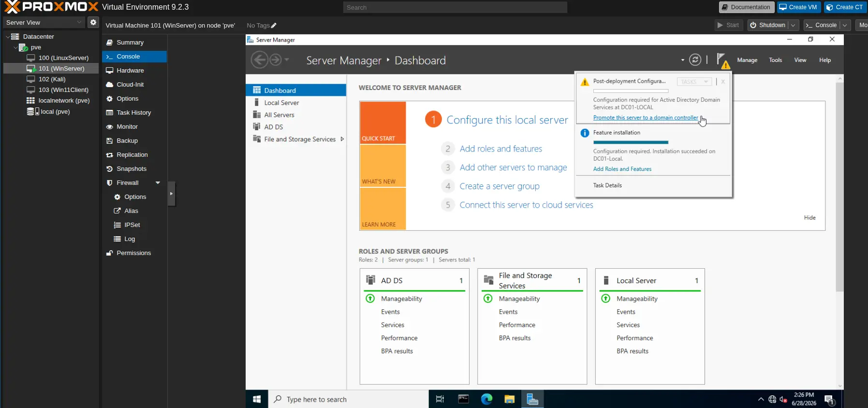The width and height of the screenshot is (868, 408).
Task: Click the AD DS role tile icon
Action: tap(371, 280)
